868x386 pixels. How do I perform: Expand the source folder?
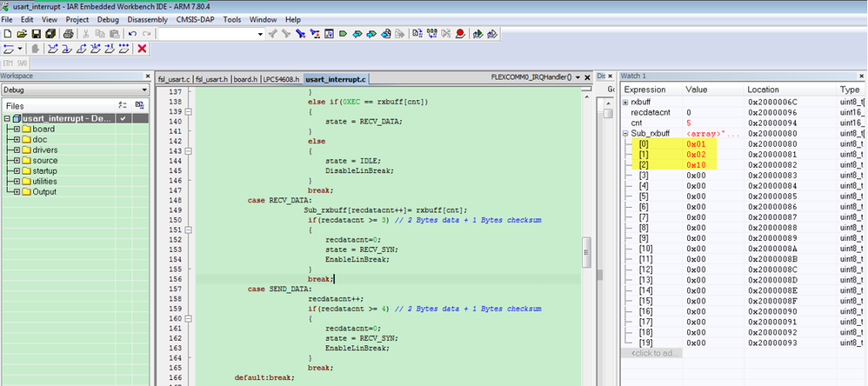[17, 160]
